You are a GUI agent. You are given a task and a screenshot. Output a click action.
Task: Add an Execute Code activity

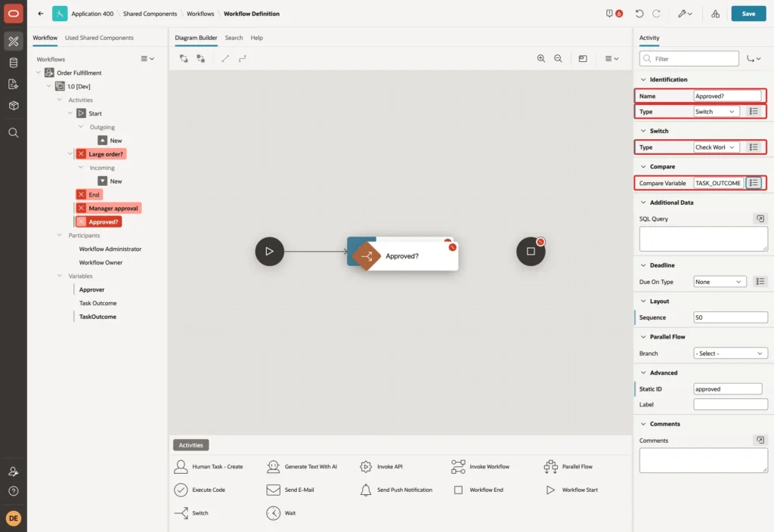(x=200, y=490)
